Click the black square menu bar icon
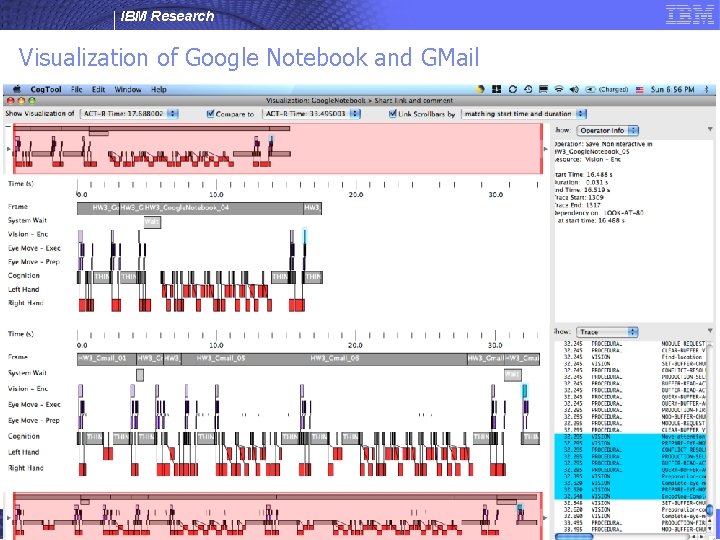 point(496,90)
